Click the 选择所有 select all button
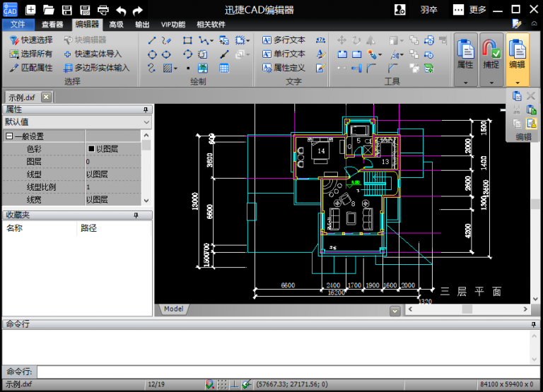The image size is (543, 392). coord(31,54)
